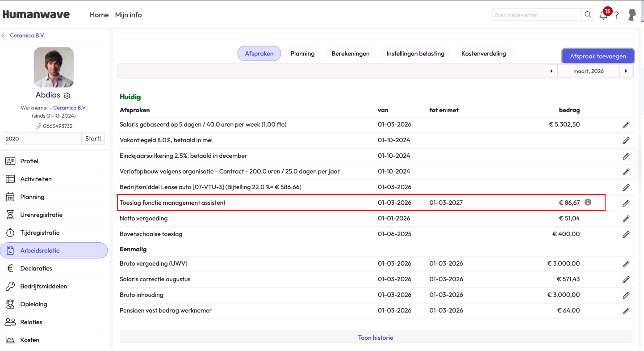Open user avatar in top right
This screenshot has height=351, width=644.
tap(632, 15)
